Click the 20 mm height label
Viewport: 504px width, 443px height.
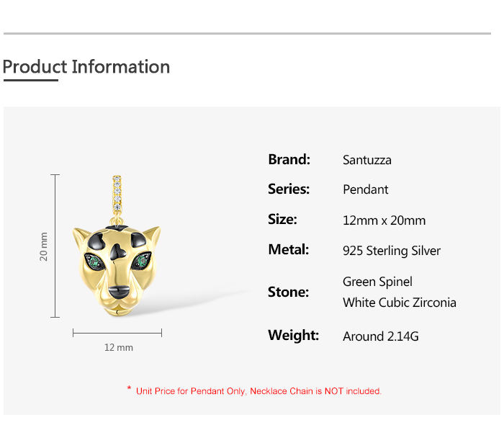(x=44, y=246)
